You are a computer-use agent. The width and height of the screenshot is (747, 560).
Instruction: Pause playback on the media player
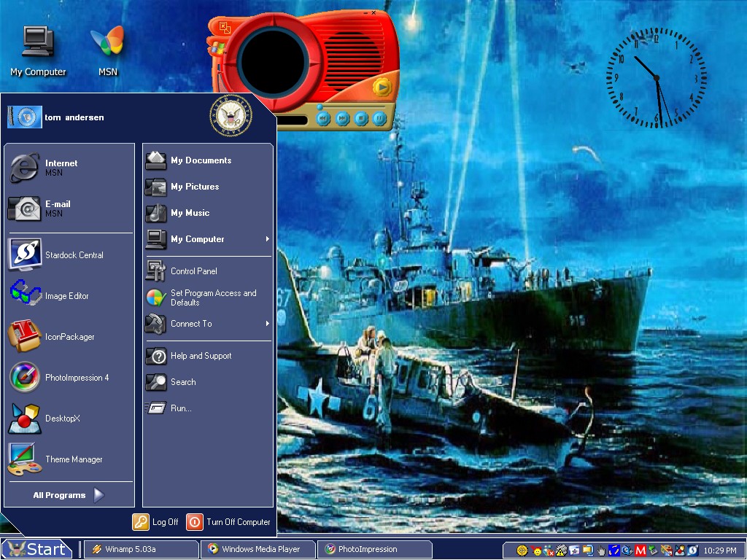coord(379,117)
